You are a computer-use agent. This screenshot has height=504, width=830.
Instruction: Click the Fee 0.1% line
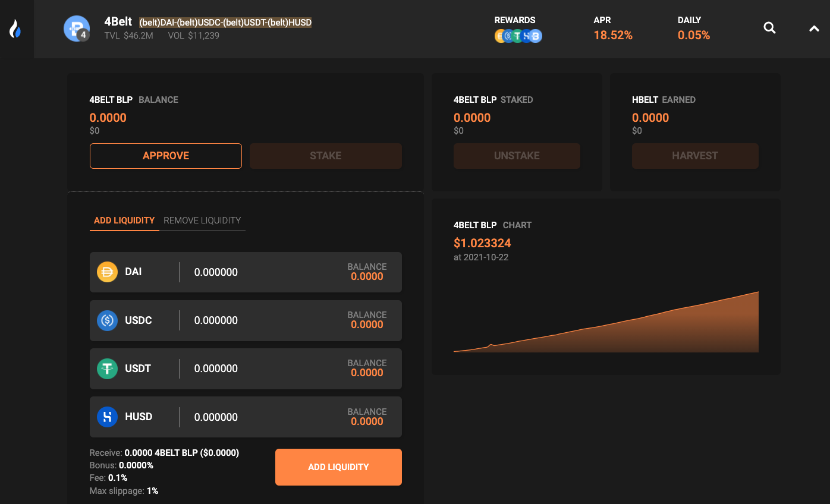click(x=108, y=478)
